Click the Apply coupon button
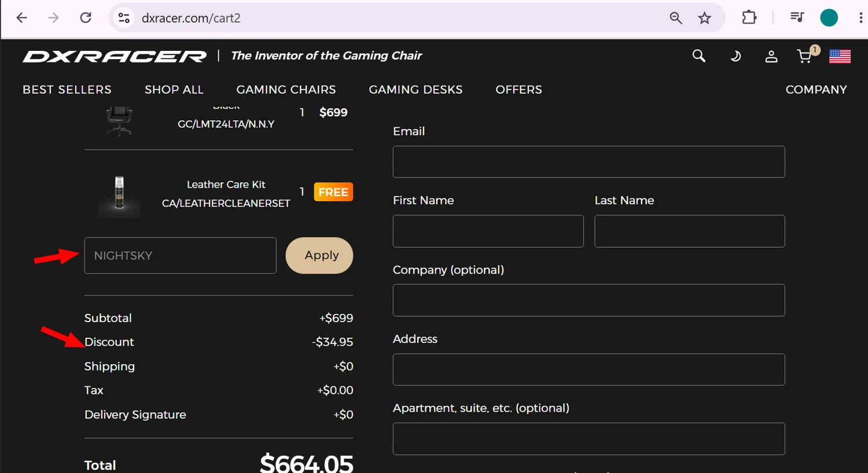868x473 pixels. [319, 256]
